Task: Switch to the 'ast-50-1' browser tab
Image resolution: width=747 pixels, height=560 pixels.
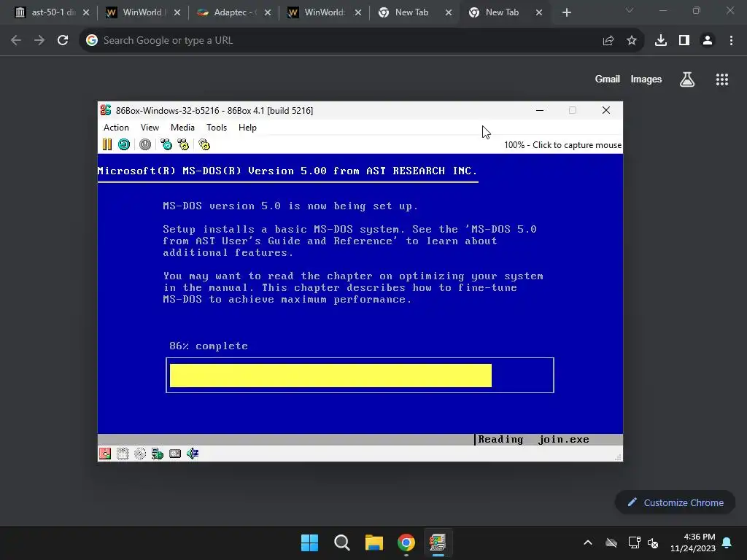Action: pyautogui.click(x=52, y=12)
